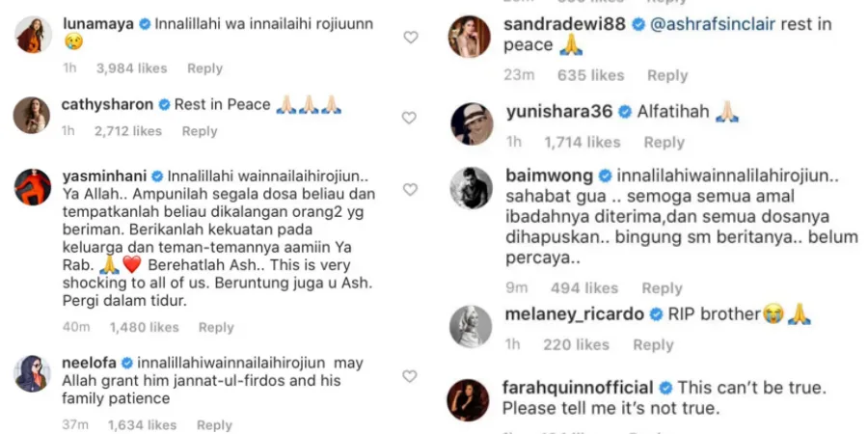Visit neelofa's profile via her username

coord(89,364)
